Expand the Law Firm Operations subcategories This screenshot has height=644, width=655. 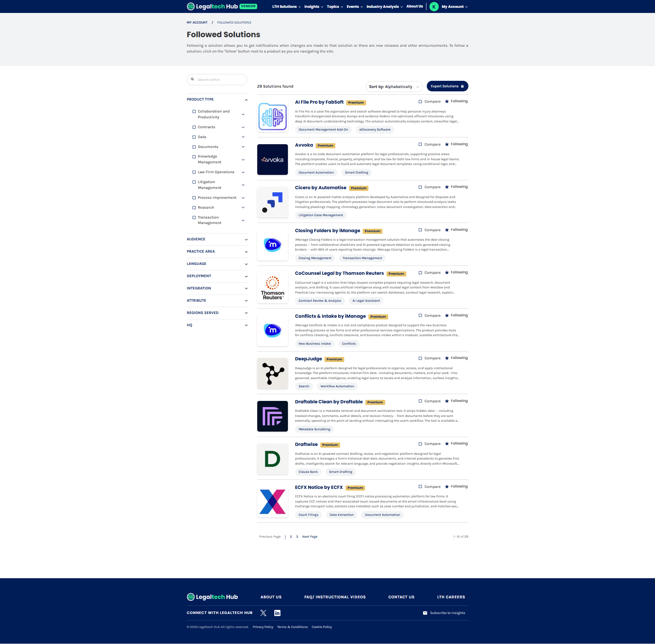pos(243,172)
